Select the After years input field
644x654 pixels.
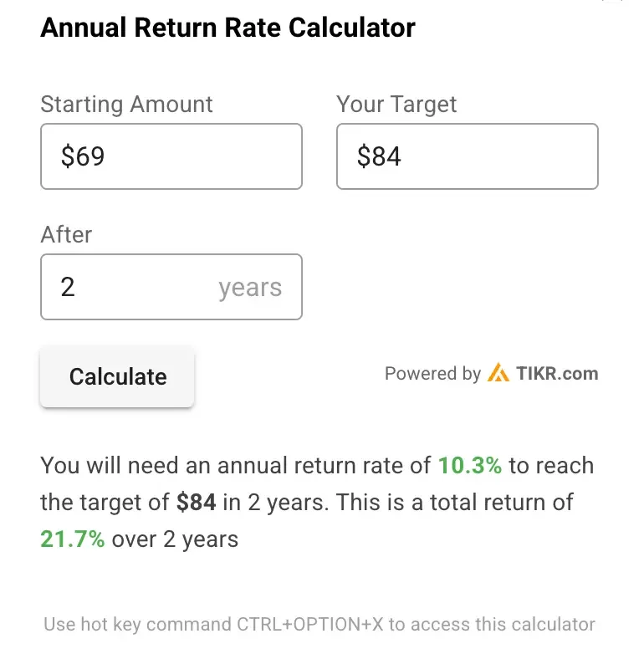tap(134, 287)
